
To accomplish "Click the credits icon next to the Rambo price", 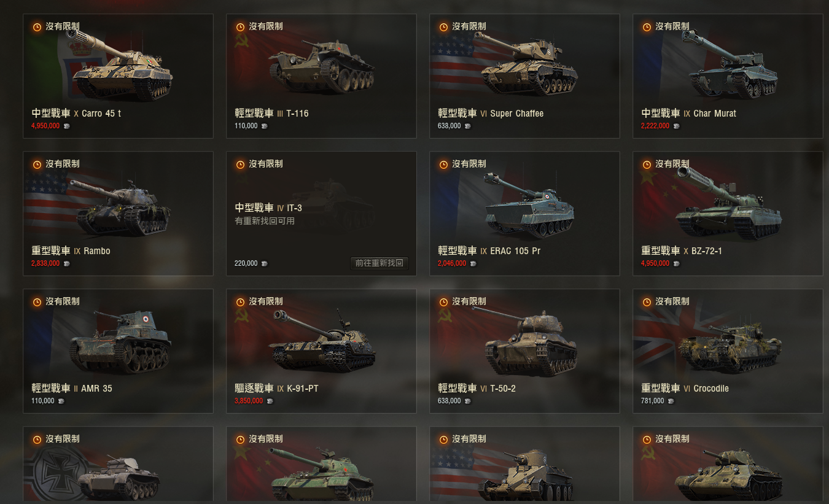I will [x=66, y=263].
